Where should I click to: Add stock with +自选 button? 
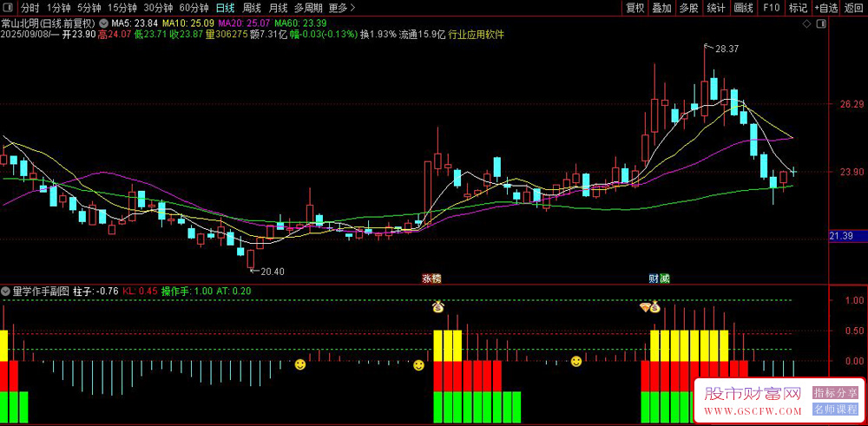826,8
